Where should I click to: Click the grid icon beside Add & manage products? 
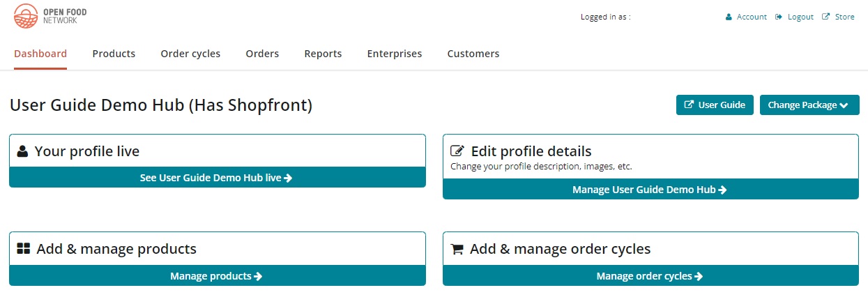tap(24, 249)
